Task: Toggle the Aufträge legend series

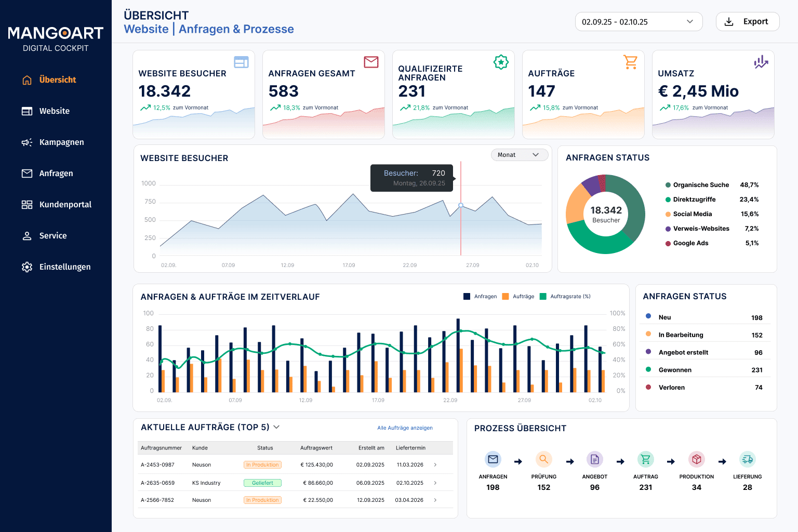Action: click(x=518, y=296)
